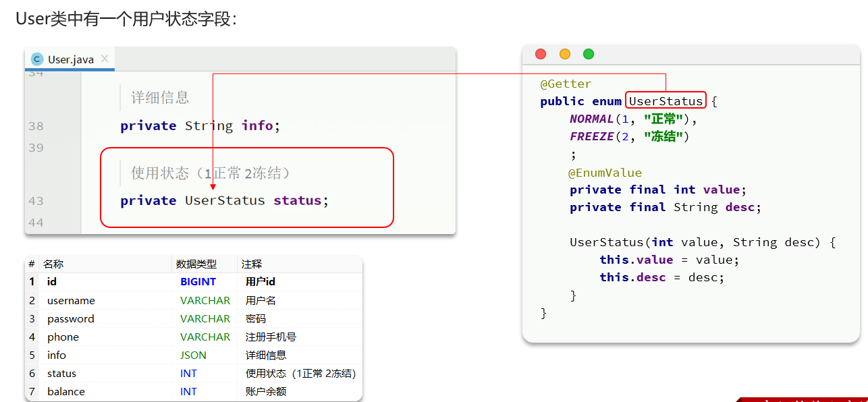Click the VARCHAR type of username row
The width and height of the screenshot is (868, 402).
pyautogui.click(x=205, y=300)
